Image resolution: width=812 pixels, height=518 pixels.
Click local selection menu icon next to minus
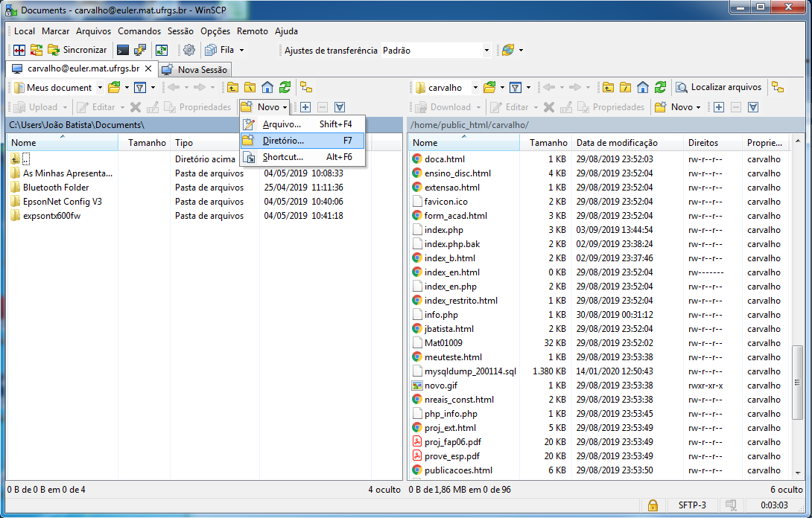[x=340, y=107]
